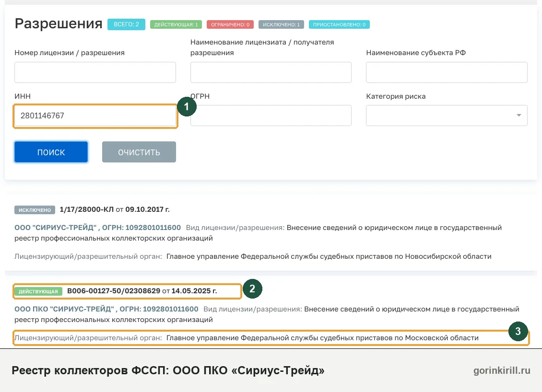This screenshot has width=542, height=392.
Task: Click permit number 1/17/28000-КЛ
Action: [87, 209]
